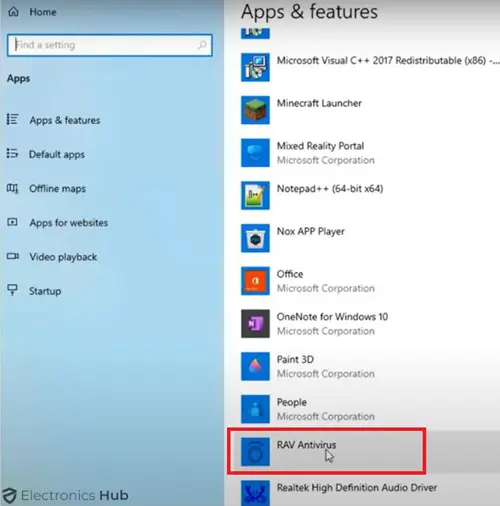This screenshot has width=500, height=506.
Task: Click the RAV Antivirus icon
Action: (255, 452)
